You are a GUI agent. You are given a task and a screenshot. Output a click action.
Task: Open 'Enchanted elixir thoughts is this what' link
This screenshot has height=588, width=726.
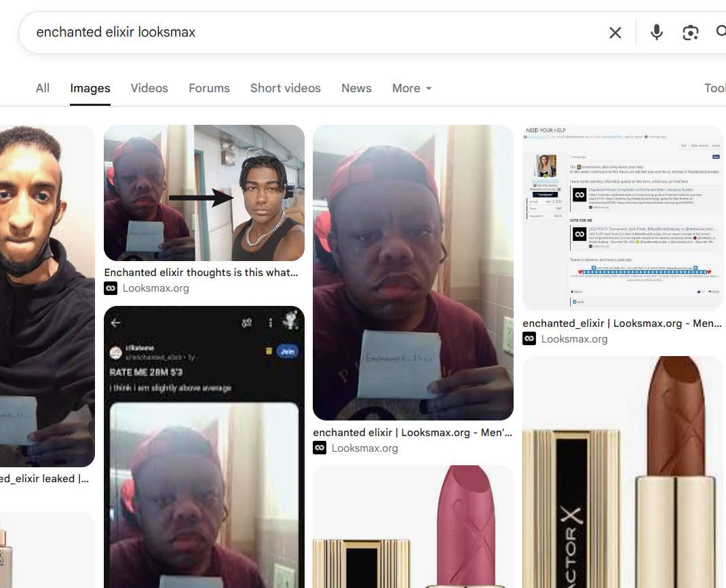[201, 273]
